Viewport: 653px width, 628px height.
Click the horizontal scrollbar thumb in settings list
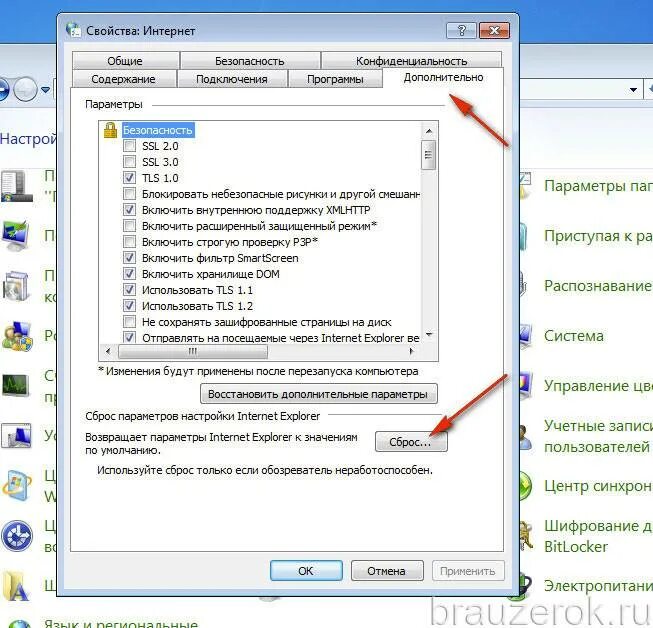(x=193, y=351)
